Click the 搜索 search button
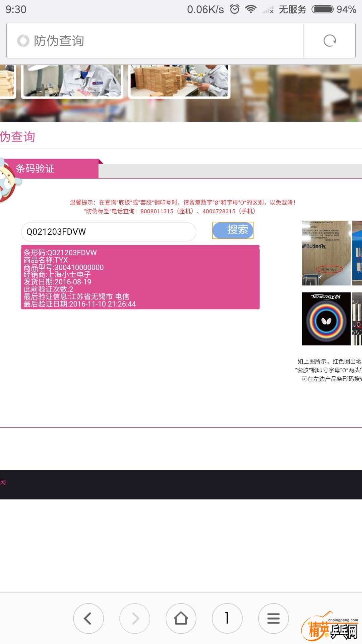This screenshot has height=644, width=362. click(233, 230)
